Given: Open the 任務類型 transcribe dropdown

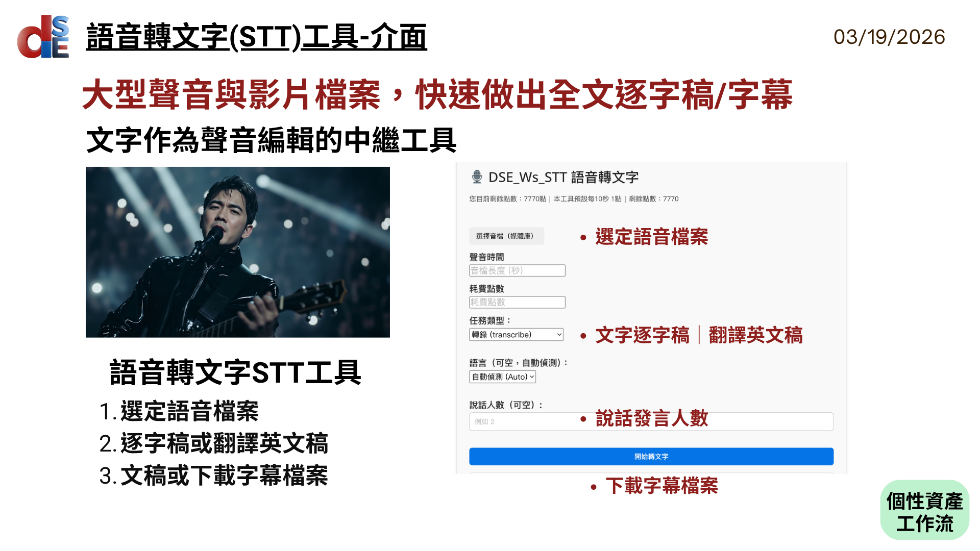Looking at the screenshot, I should 516,334.
